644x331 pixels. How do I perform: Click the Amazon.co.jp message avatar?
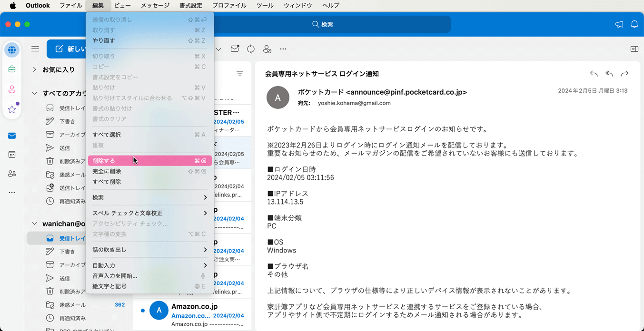(159, 311)
